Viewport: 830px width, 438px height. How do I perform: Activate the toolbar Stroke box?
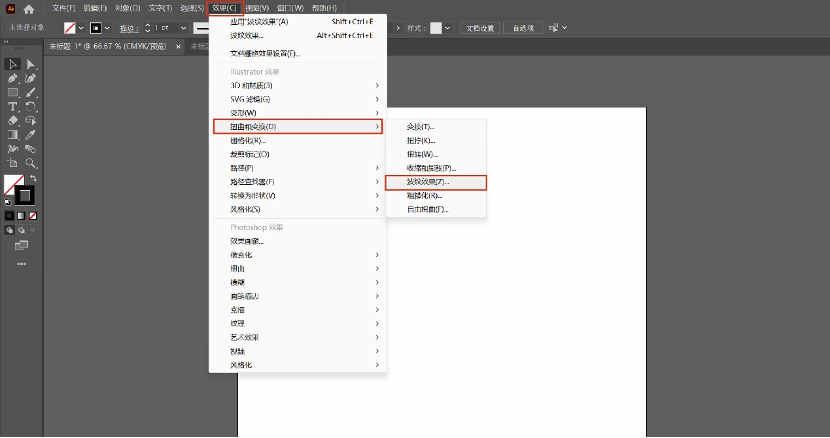tap(24, 195)
